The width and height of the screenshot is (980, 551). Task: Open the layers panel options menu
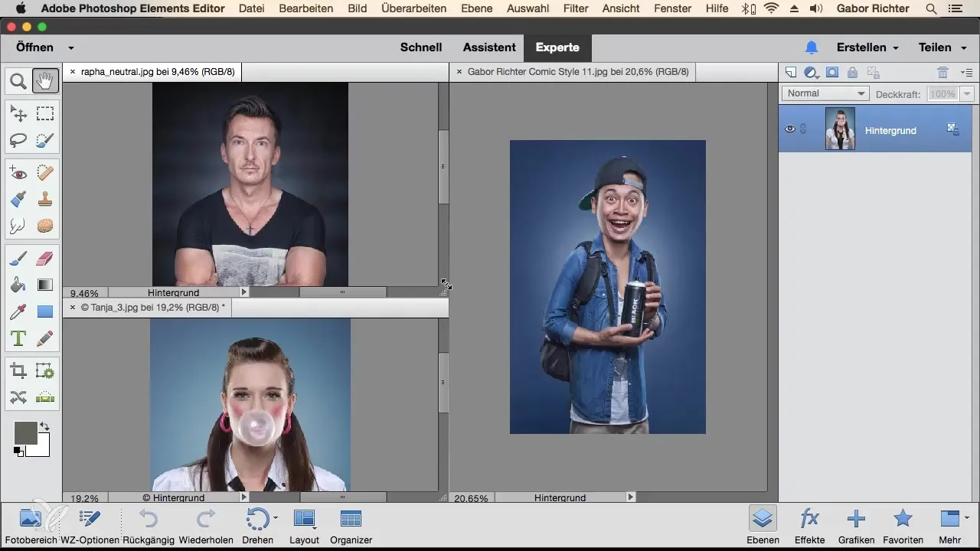(x=966, y=73)
